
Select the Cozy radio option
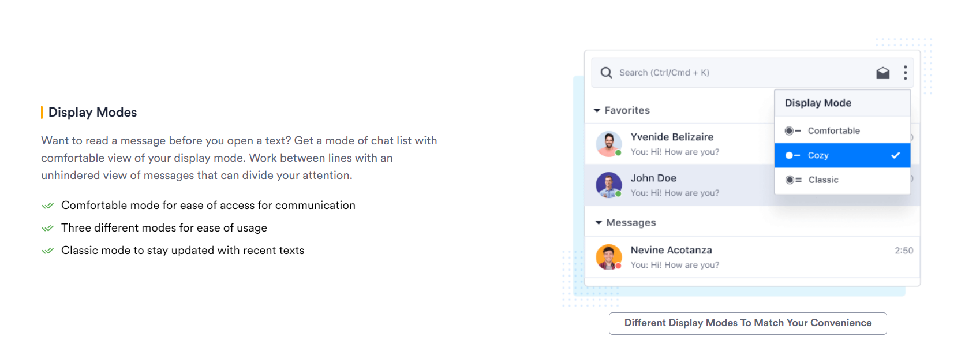[843, 155]
